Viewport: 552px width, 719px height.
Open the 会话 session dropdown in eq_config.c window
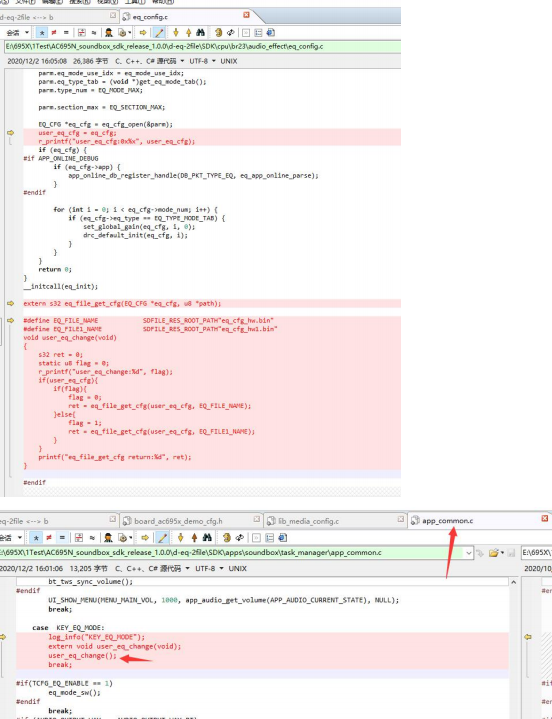(x=17, y=33)
